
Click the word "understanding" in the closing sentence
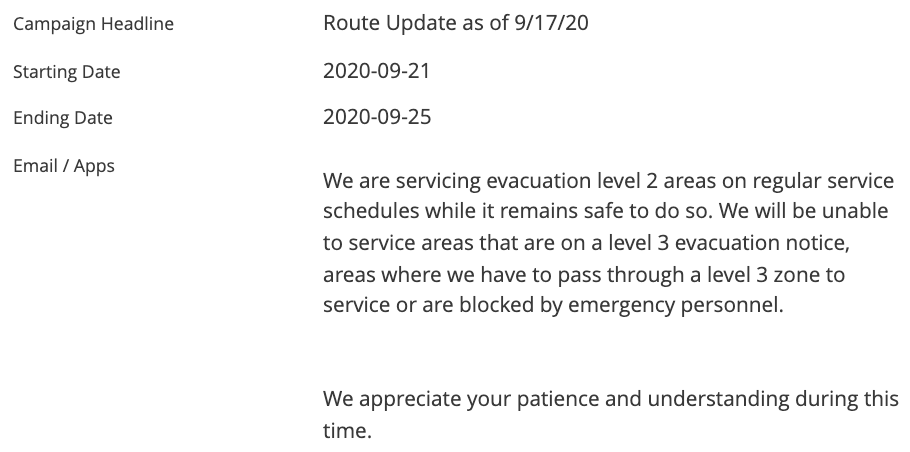[720, 401]
